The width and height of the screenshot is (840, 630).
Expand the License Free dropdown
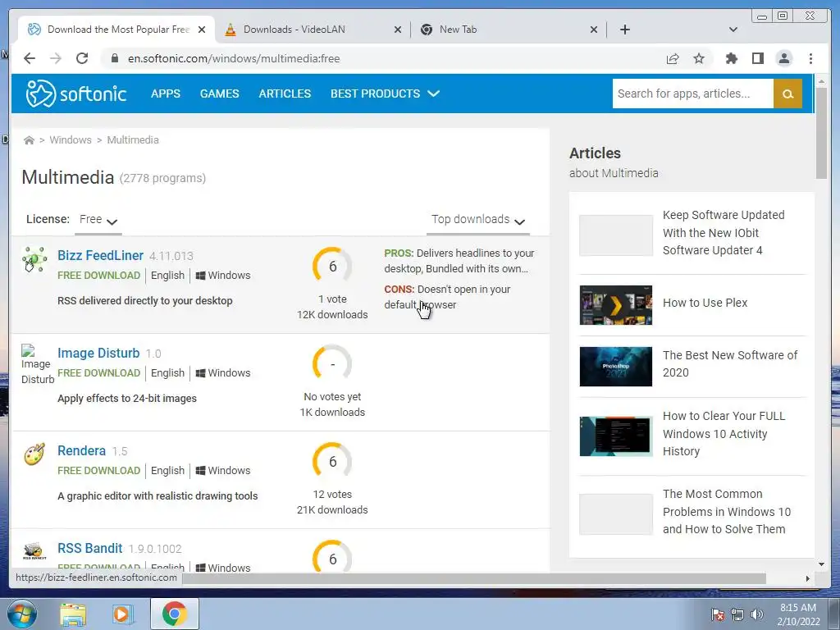(x=98, y=220)
